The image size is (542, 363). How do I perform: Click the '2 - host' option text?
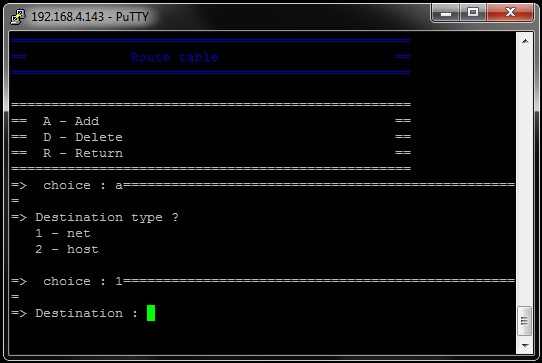(x=67, y=249)
